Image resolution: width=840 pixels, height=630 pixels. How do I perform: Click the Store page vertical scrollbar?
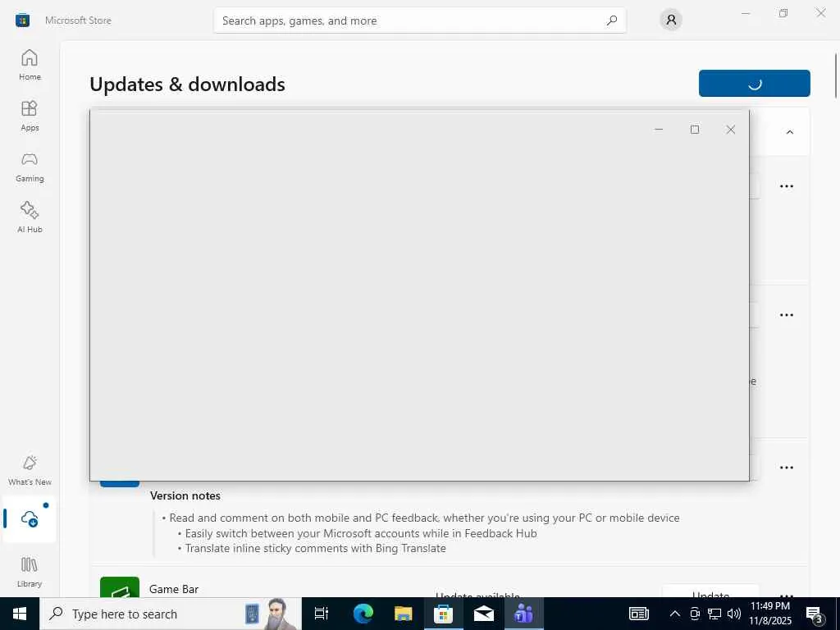(x=836, y=75)
